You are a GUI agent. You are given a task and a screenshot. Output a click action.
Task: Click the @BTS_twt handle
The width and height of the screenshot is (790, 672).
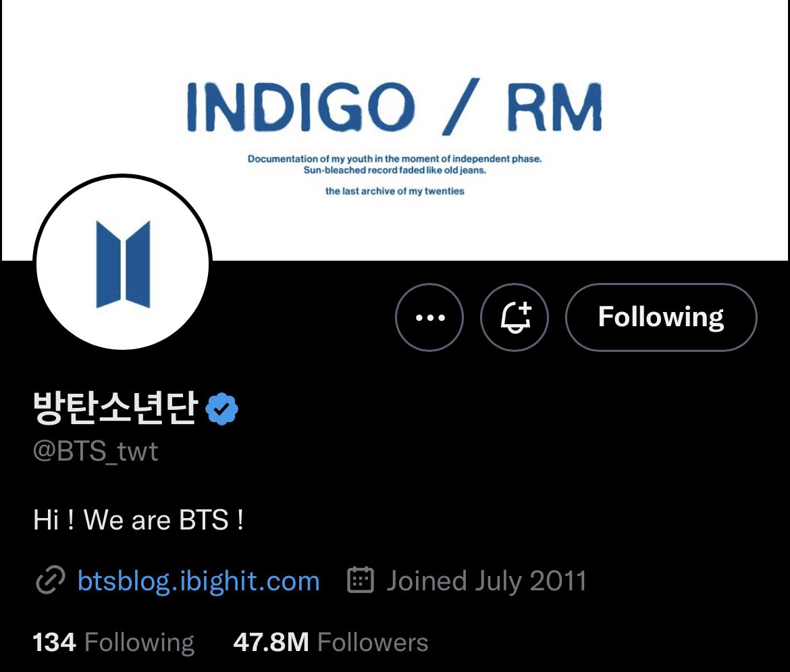pos(95,451)
